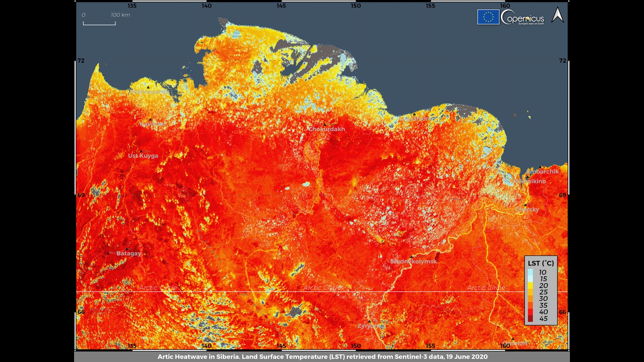Select the Zyryanka place label
The height and width of the screenshot is (362, 644).
coord(371,326)
